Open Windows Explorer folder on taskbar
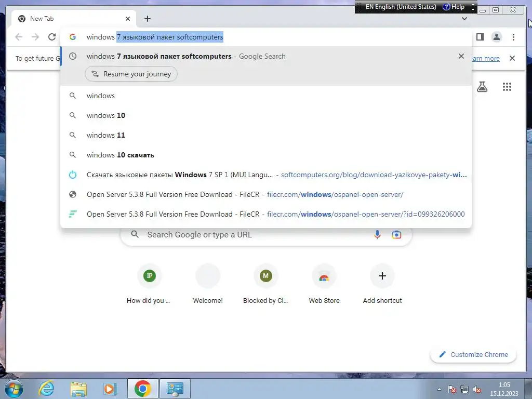The image size is (532, 399). 78,389
